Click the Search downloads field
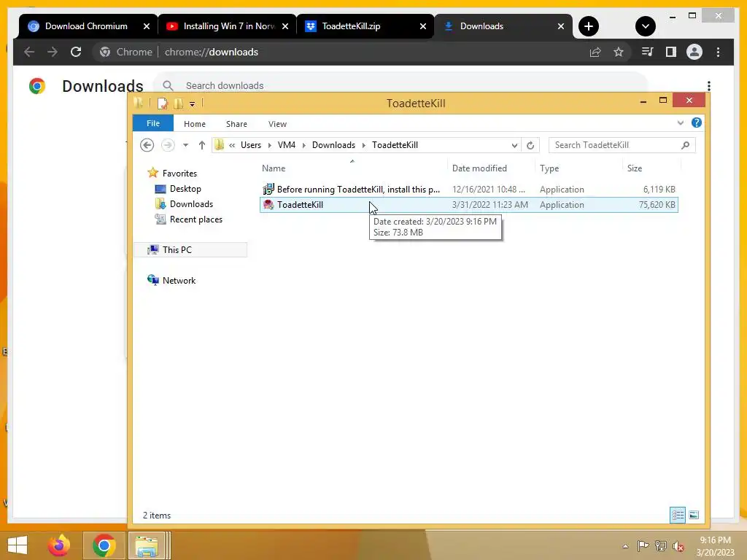Image resolution: width=747 pixels, height=560 pixels. 400,85
